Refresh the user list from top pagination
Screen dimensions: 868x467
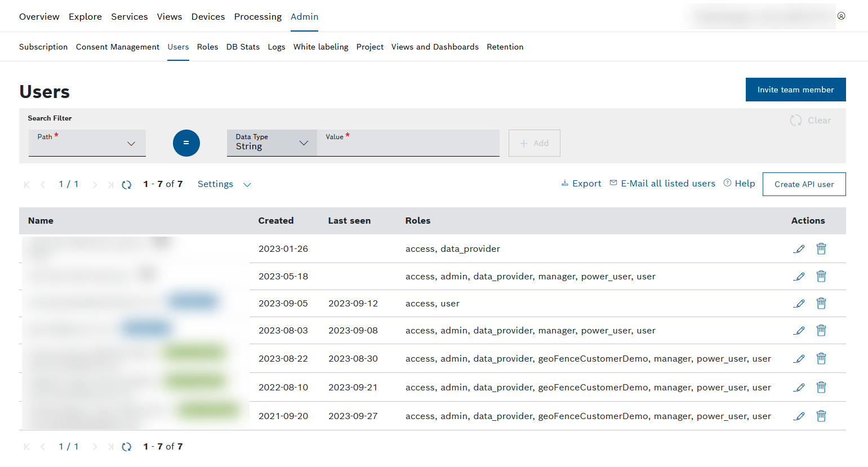point(127,185)
